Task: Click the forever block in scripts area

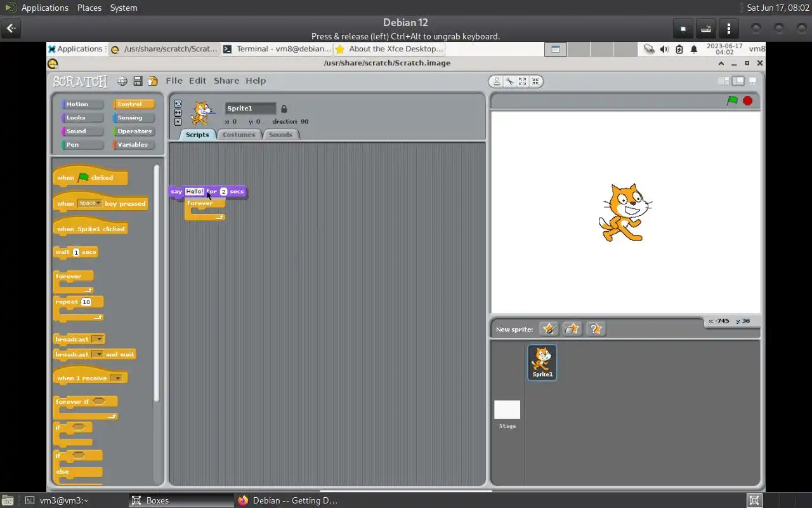Action: click(204, 209)
